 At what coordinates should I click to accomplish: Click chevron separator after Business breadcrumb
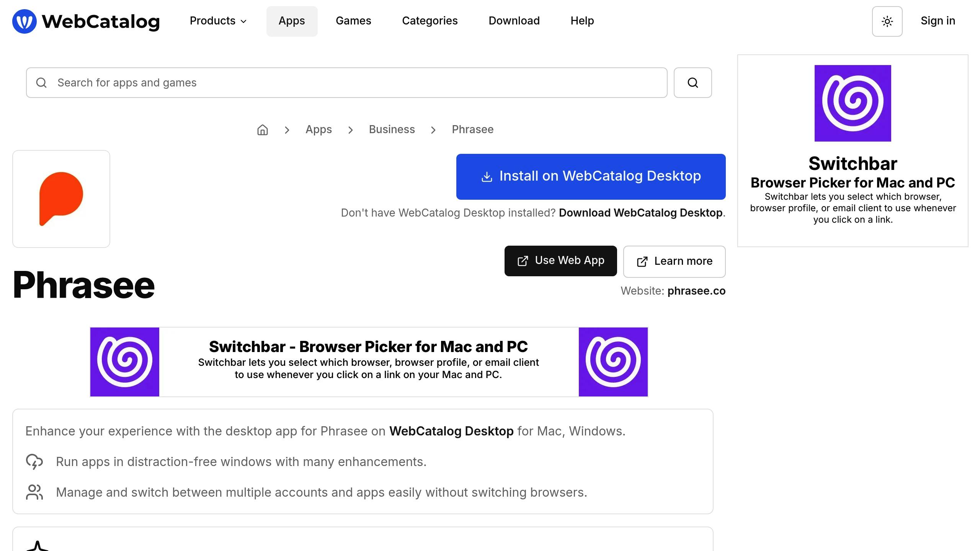tap(433, 130)
